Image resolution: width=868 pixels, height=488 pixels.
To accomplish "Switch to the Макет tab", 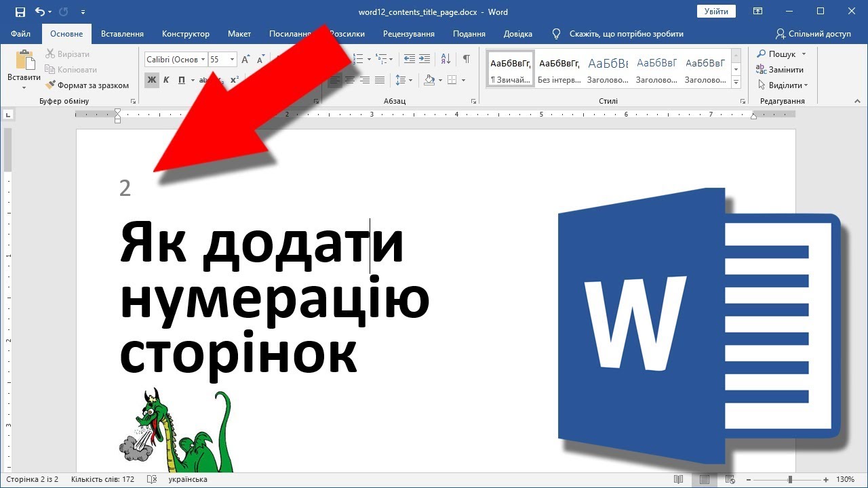I will pos(239,34).
